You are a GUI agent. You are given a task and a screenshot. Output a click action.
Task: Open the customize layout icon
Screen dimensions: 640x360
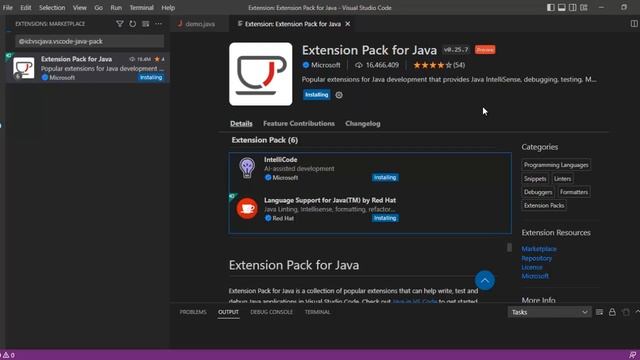584,7
